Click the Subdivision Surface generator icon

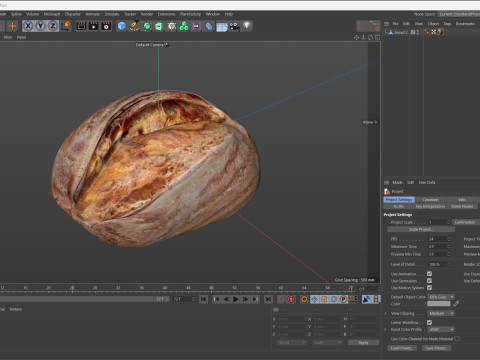tap(147, 26)
